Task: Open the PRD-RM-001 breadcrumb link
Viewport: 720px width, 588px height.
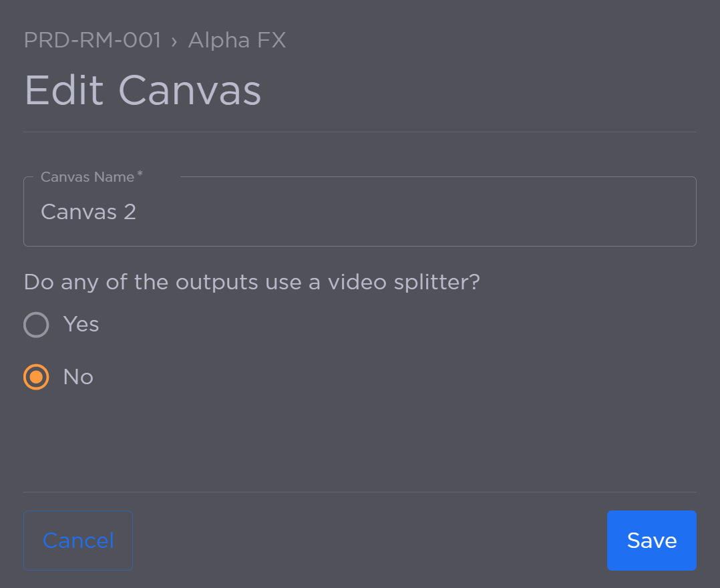Action: coord(92,40)
